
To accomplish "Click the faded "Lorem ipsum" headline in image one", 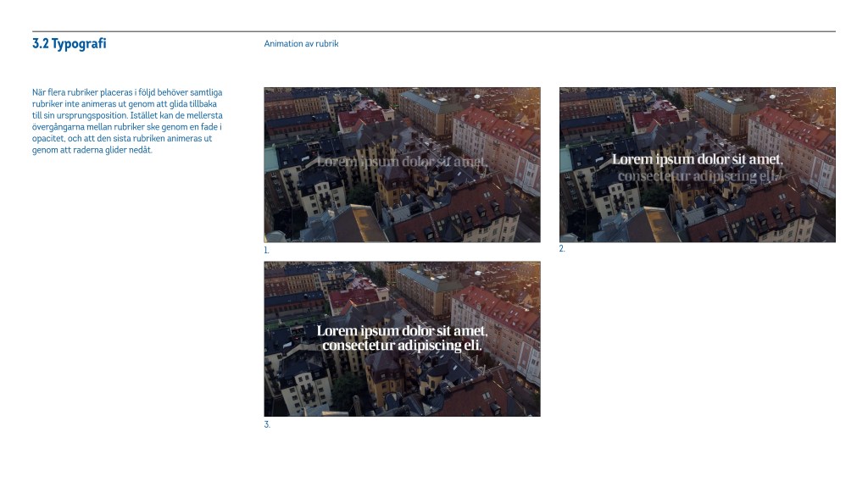I will [402, 161].
